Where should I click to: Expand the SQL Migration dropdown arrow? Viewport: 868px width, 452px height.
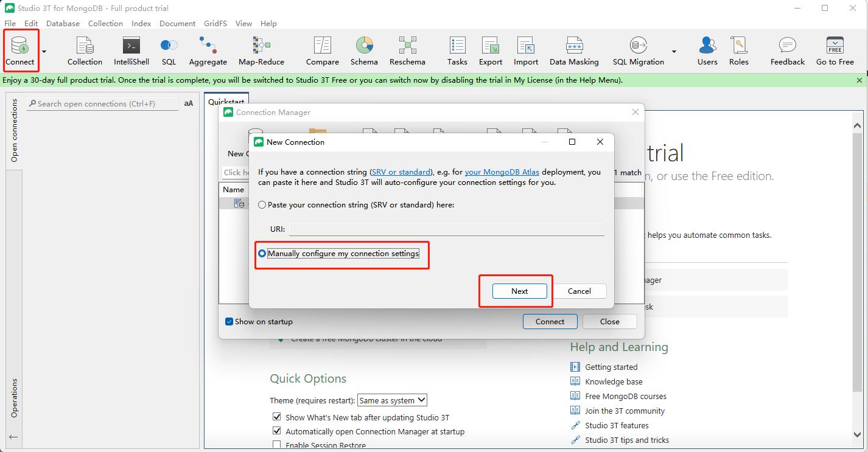coord(674,52)
